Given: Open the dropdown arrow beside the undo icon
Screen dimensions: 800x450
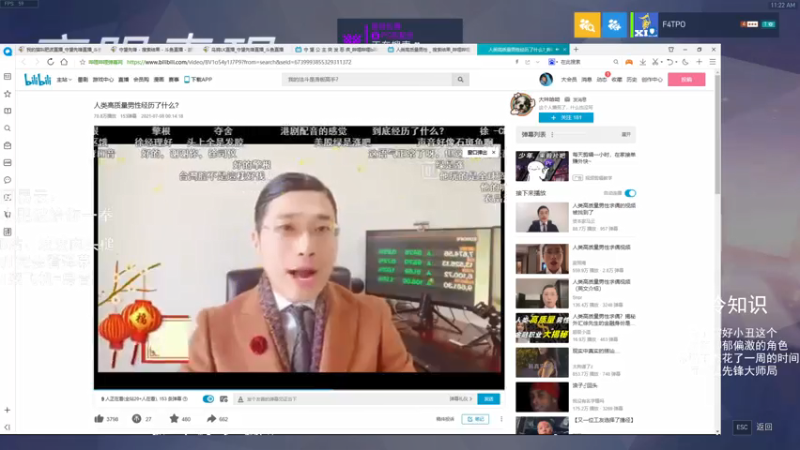Looking at the screenshot, I should [x=676, y=62].
